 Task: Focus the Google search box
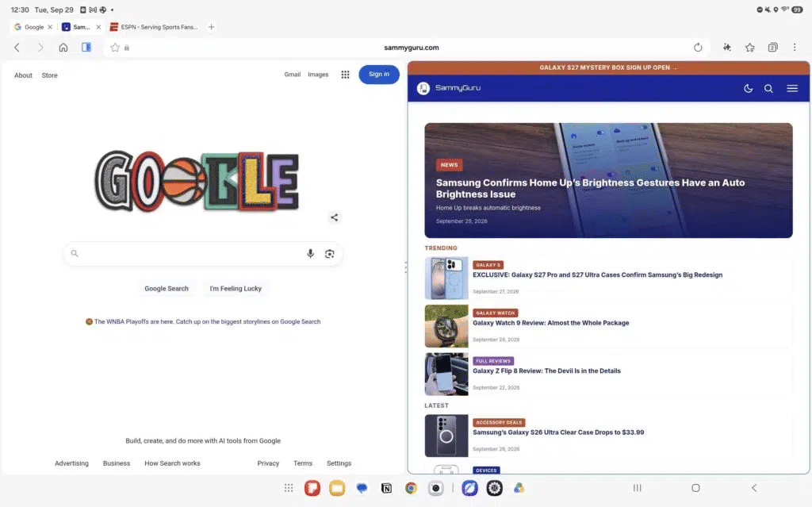[x=202, y=254]
